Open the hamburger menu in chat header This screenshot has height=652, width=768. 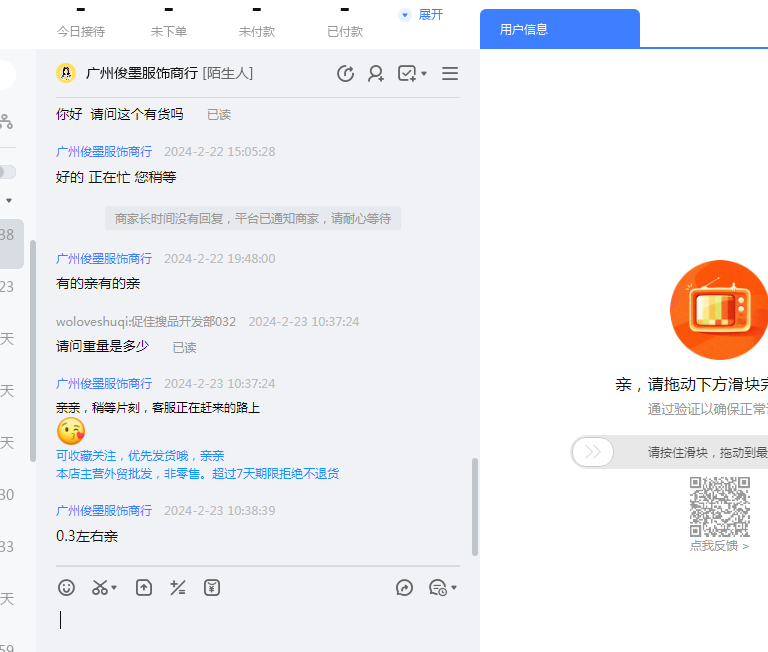click(x=450, y=73)
